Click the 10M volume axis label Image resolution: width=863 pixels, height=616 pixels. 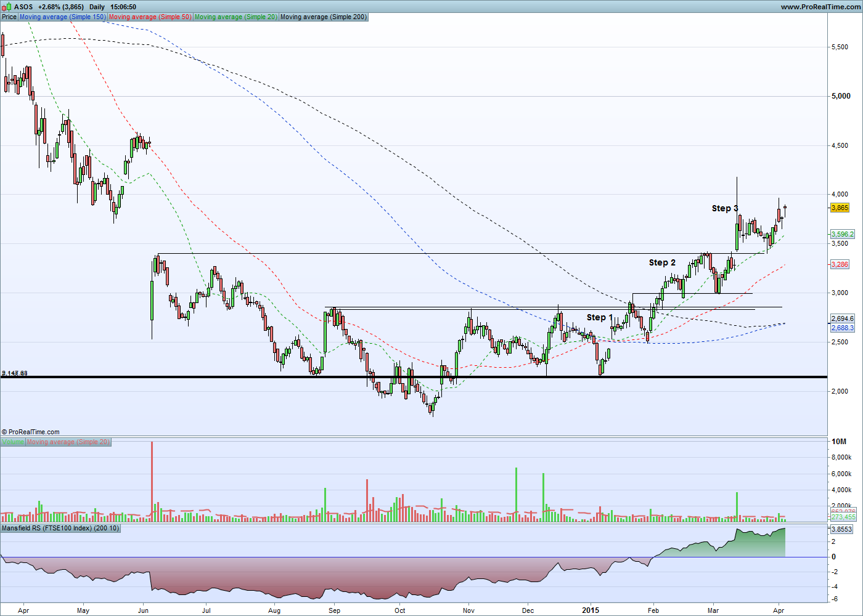(839, 442)
